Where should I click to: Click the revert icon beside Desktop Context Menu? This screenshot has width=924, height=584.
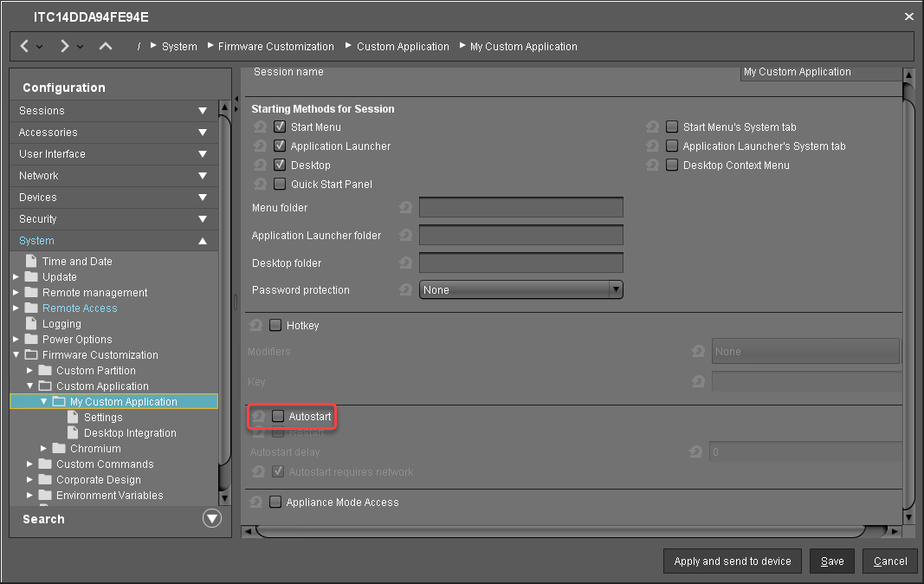[x=651, y=165]
